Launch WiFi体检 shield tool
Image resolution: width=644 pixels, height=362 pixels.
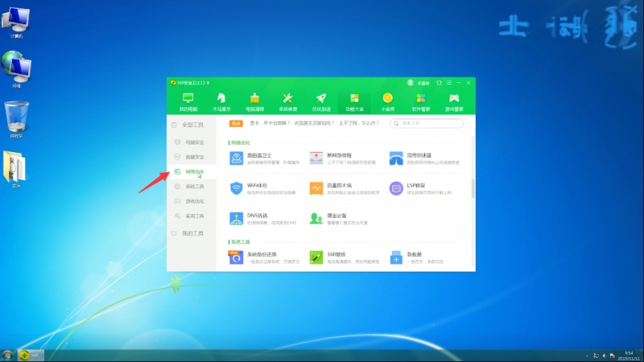coord(263,188)
